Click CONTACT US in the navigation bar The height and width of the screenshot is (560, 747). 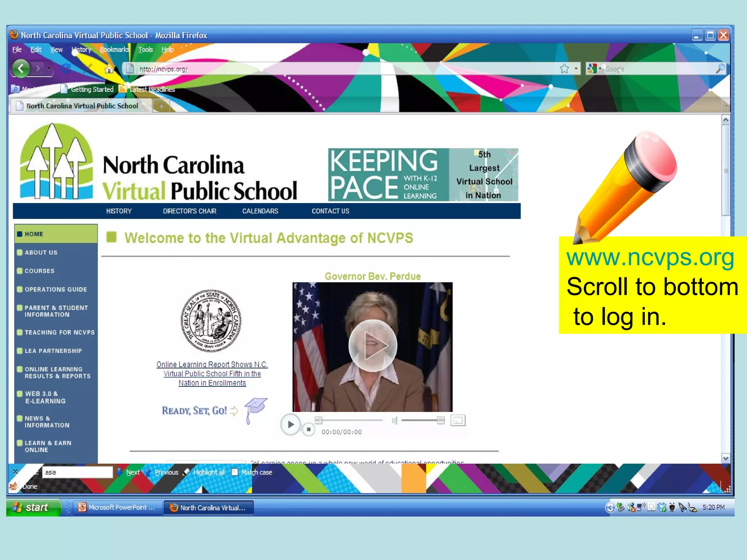pos(330,211)
